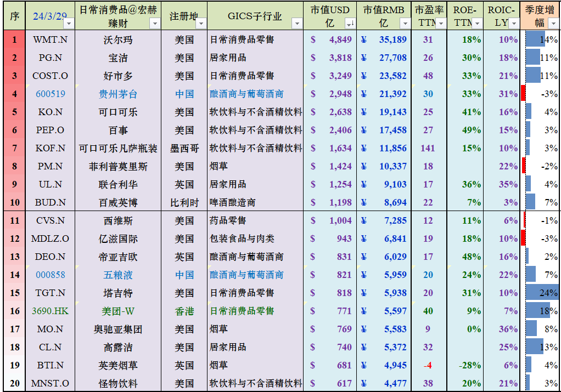561x392 pixels.
Task: Open sorted filter dropdown on 市值USD column
Action: point(350,24)
